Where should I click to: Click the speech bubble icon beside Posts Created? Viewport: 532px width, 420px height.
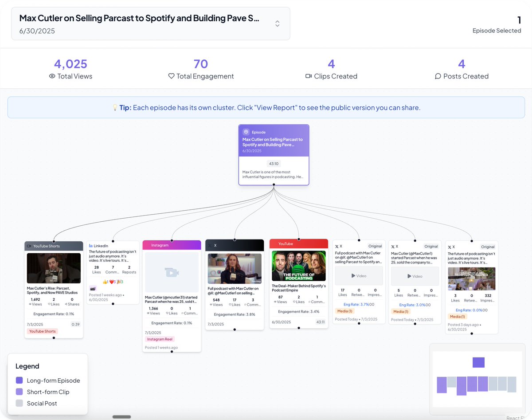[438, 76]
